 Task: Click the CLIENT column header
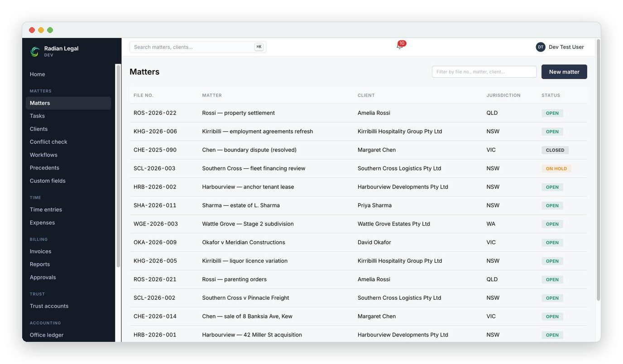point(366,95)
